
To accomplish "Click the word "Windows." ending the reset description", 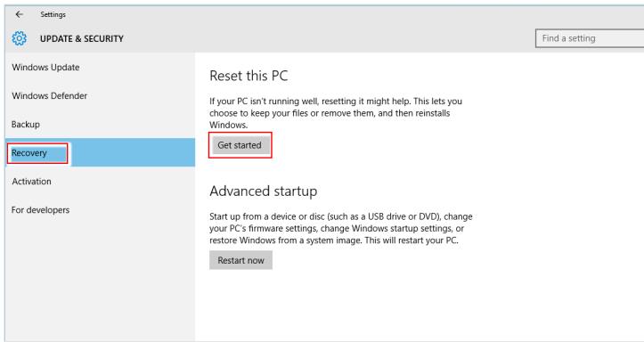I will coord(228,125).
